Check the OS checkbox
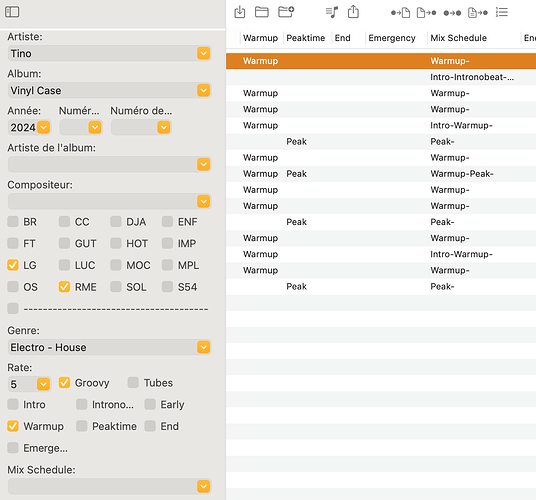The image size is (536, 500). click(x=13, y=287)
